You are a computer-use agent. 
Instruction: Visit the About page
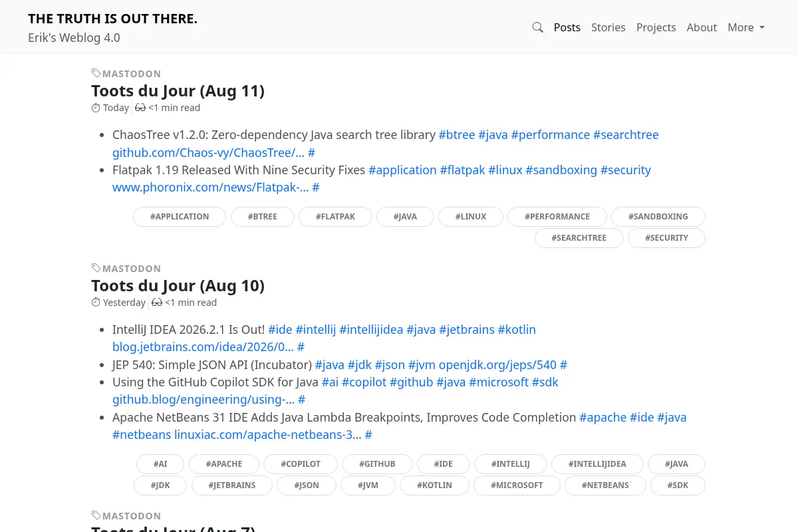click(x=702, y=27)
